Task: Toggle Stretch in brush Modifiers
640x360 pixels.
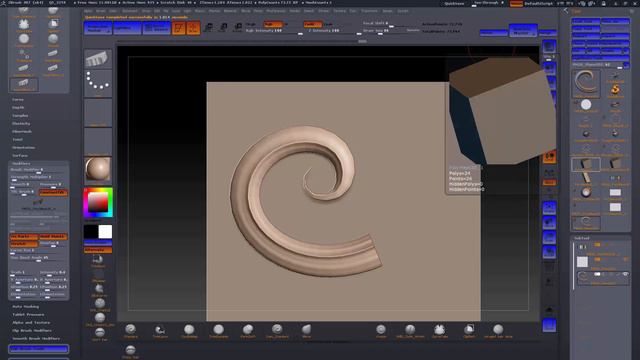Action: click(x=24, y=244)
